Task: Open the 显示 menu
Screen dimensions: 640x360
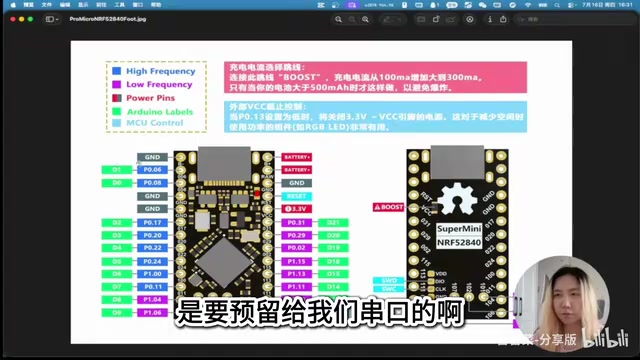Action: coord(83,5)
